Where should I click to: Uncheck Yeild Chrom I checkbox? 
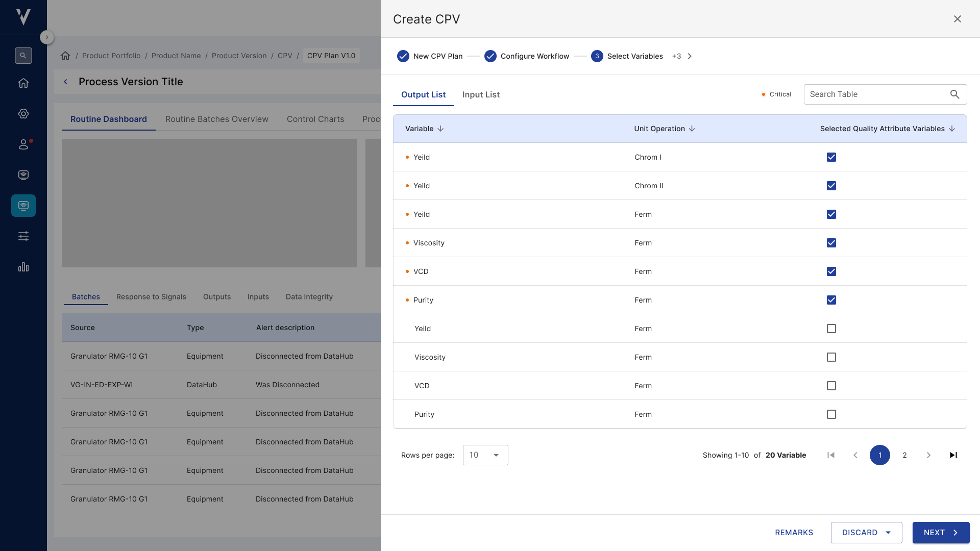tap(831, 157)
